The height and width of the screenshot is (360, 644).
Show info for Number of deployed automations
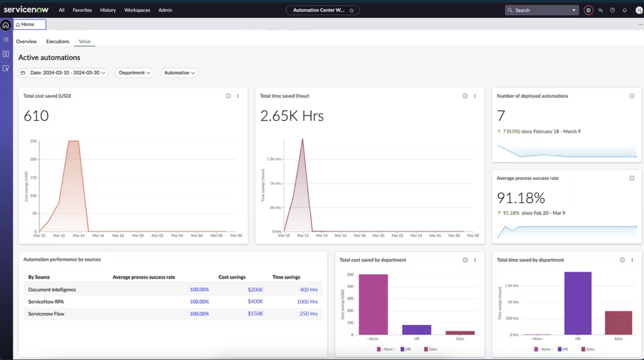pyautogui.click(x=632, y=96)
